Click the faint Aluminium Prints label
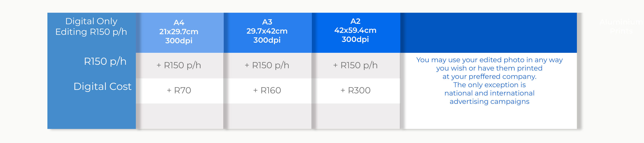Image resolution: width=644 pixels, height=143 pixels. coord(621,27)
